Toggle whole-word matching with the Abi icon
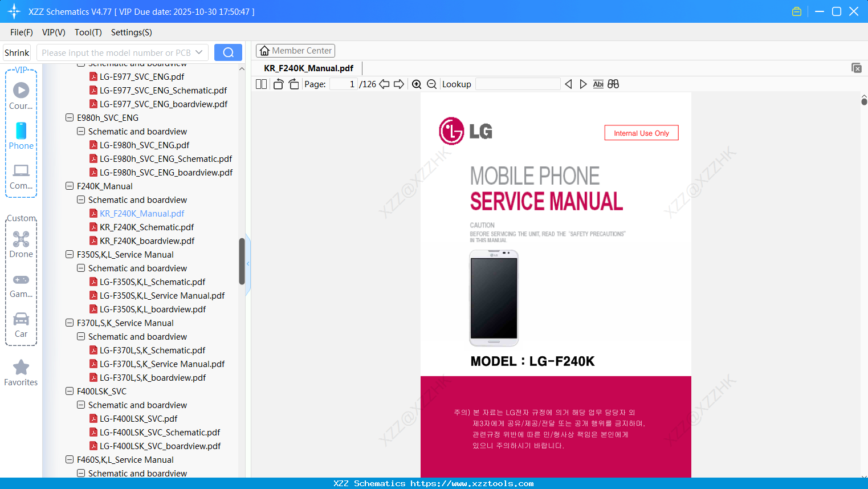Screen dimensions: 868x489 coord(598,84)
